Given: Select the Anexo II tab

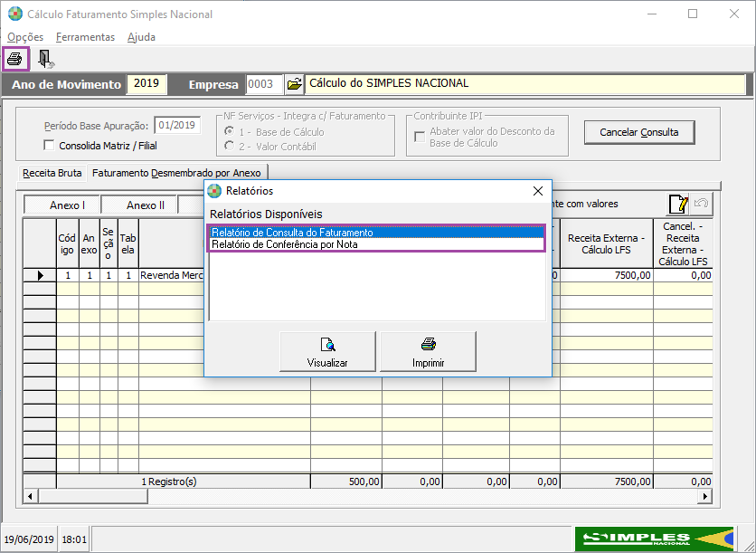Looking at the screenshot, I should (139, 205).
